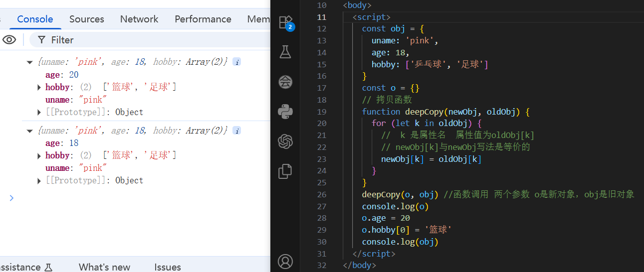Screen dimensions: 644x272
Task: Click the '// 拷贝函数' comment line
Action: [x=387, y=100]
